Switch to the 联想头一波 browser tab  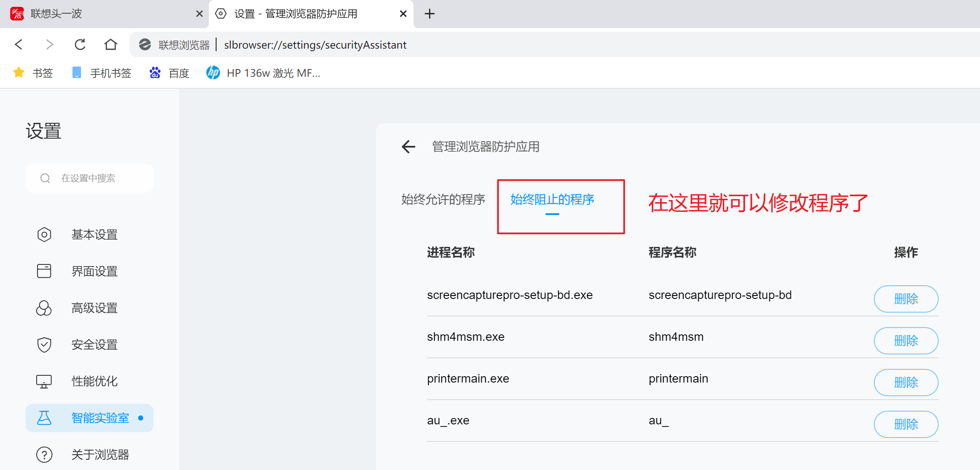(x=102, y=14)
